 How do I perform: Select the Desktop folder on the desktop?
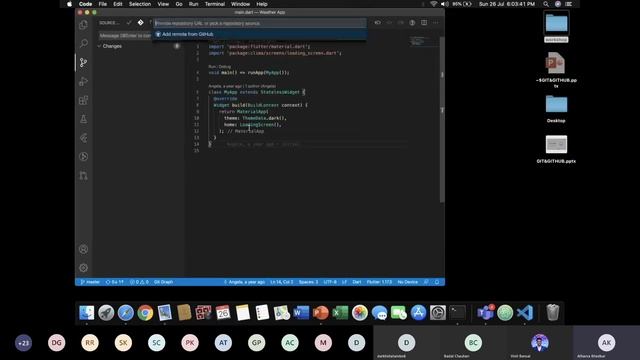tap(556, 109)
